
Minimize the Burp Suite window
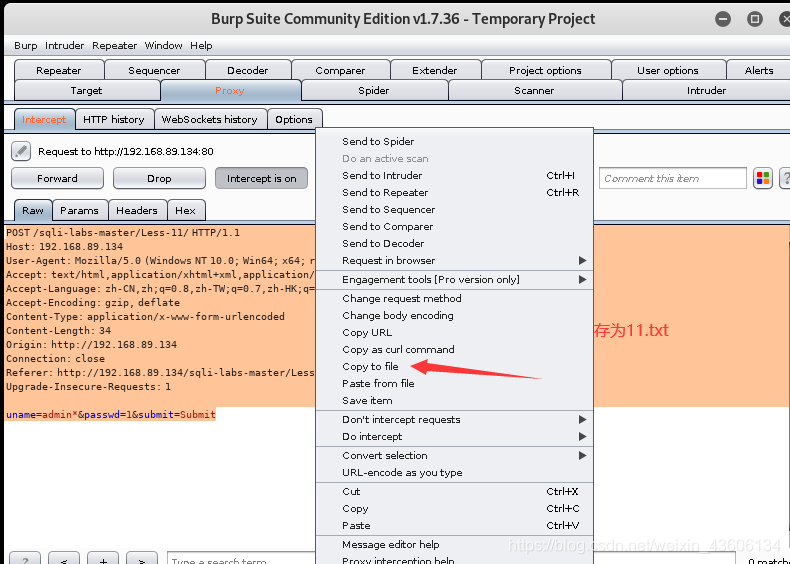click(x=723, y=19)
